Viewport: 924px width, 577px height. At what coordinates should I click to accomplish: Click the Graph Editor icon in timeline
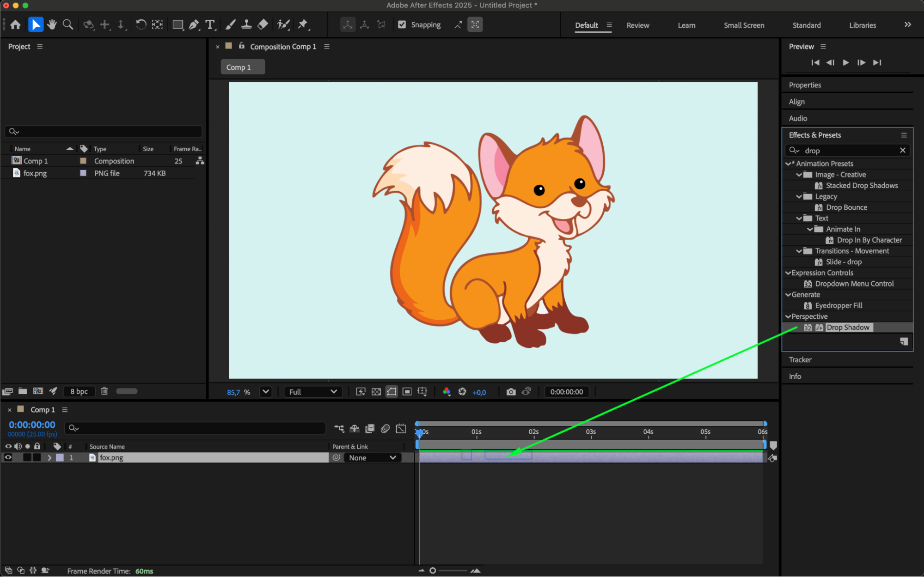coord(401,429)
